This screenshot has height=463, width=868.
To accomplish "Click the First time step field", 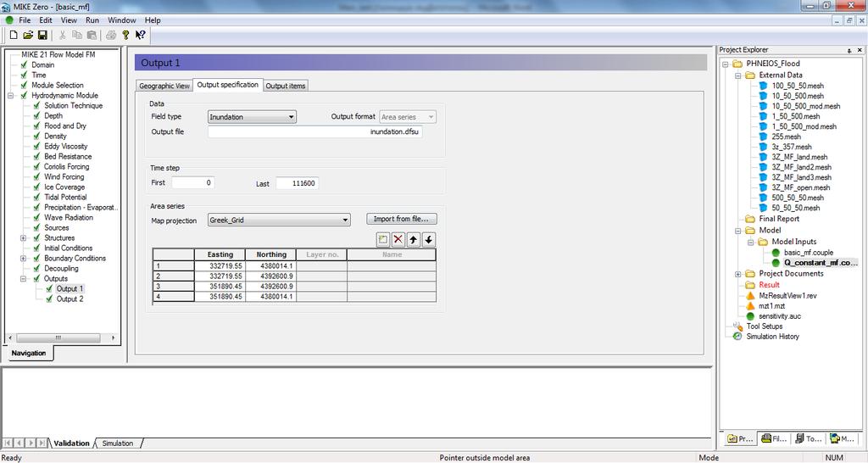I will coord(192,183).
